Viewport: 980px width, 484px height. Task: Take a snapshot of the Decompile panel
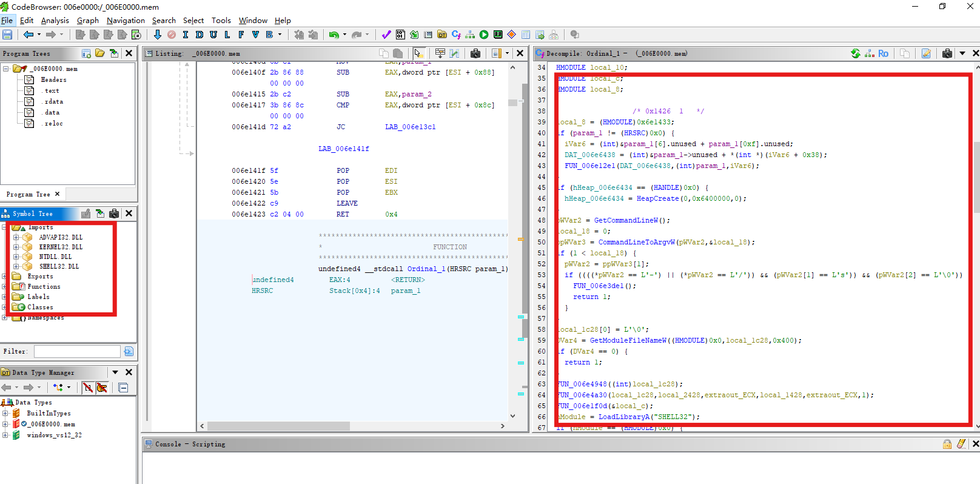(x=947, y=53)
